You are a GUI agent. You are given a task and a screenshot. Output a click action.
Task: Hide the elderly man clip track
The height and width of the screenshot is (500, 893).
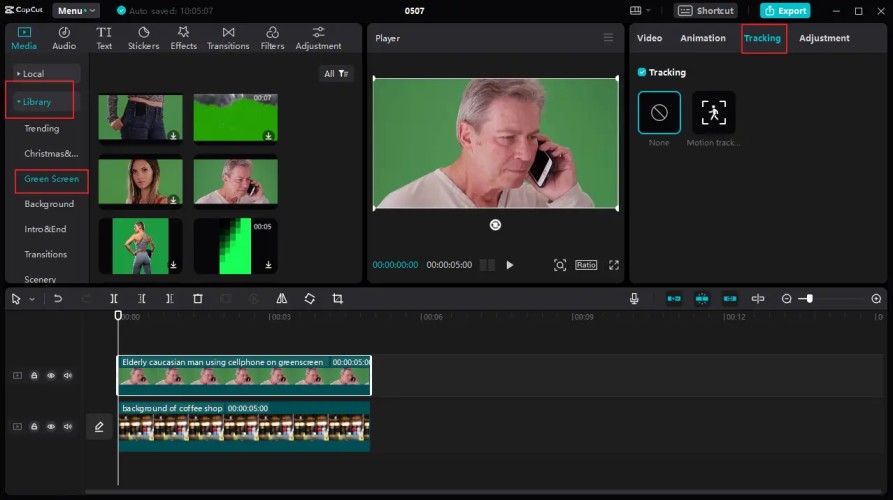51,375
